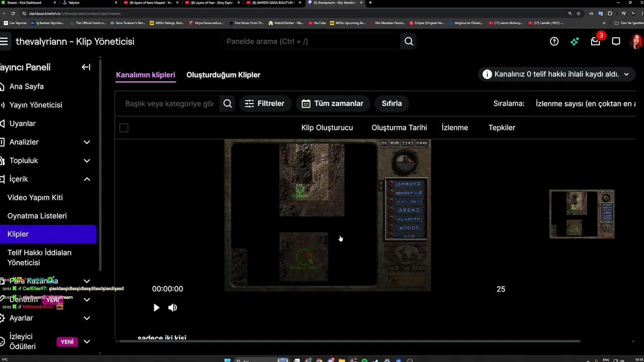Click the 00:00:00 clip timestamp
The width and height of the screenshot is (644, 362).
coord(168,289)
